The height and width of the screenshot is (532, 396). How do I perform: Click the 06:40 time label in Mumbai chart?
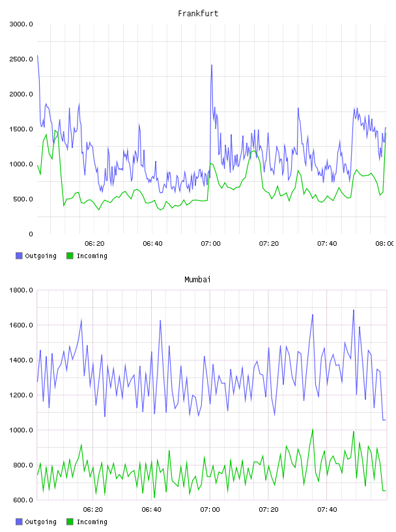coord(152,510)
